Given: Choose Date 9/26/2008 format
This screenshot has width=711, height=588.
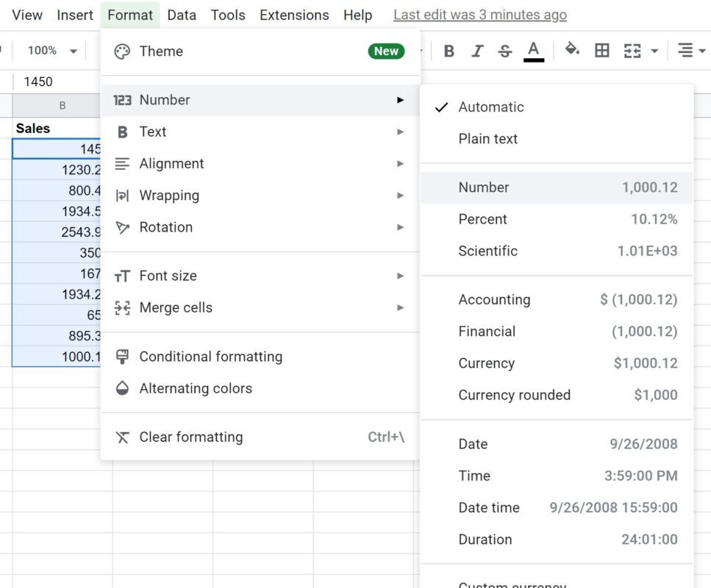Looking at the screenshot, I should tap(557, 444).
